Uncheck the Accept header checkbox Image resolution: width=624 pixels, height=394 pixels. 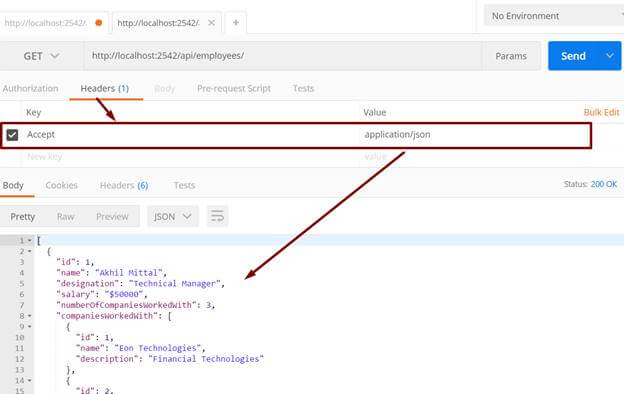tap(12, 135)
